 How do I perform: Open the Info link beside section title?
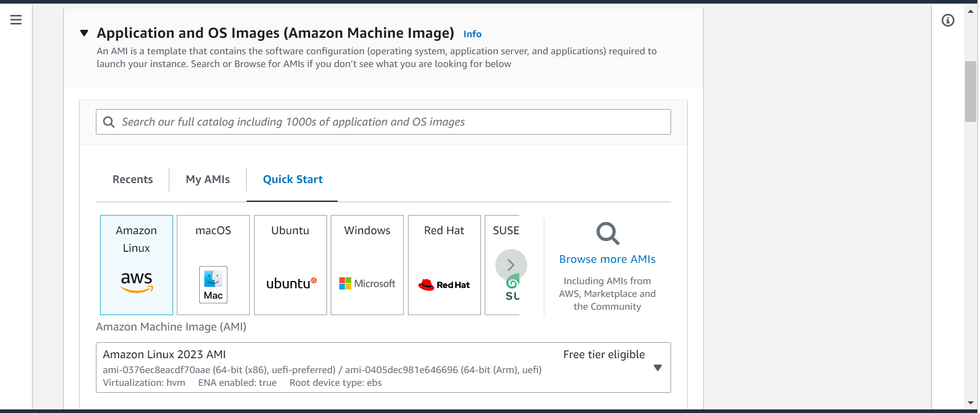pos(472,34)
